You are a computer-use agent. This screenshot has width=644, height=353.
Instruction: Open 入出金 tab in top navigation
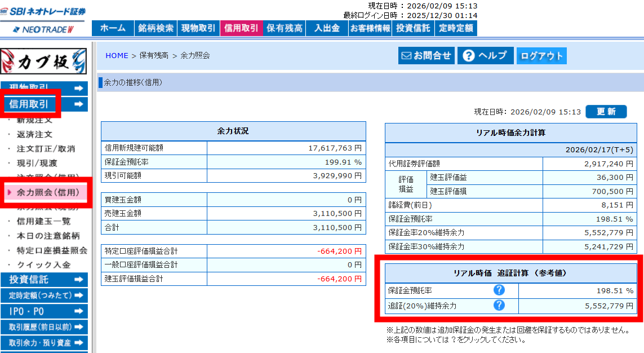[327, 28]
